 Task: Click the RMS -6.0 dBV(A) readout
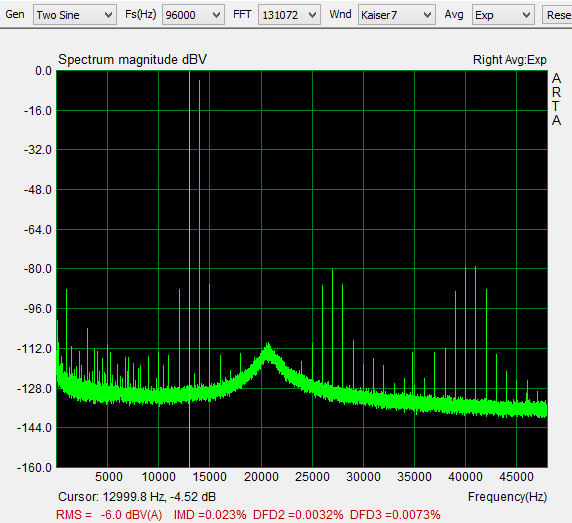109,515
